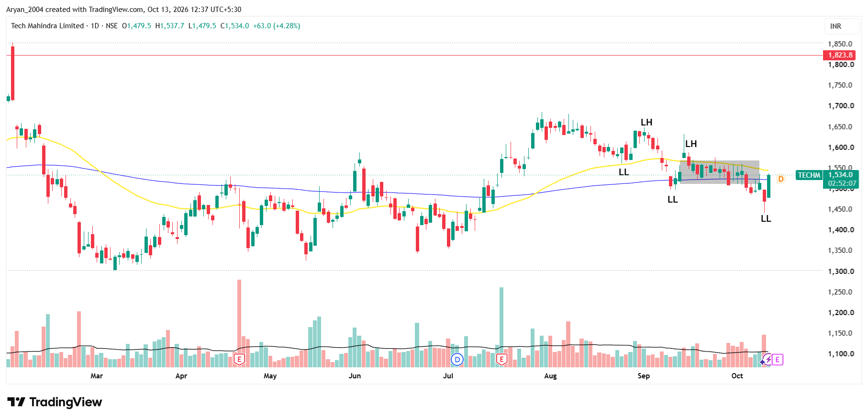Click the NSE exchange label
Viewport: 868px width, 420px height.
tap(111, 26)
